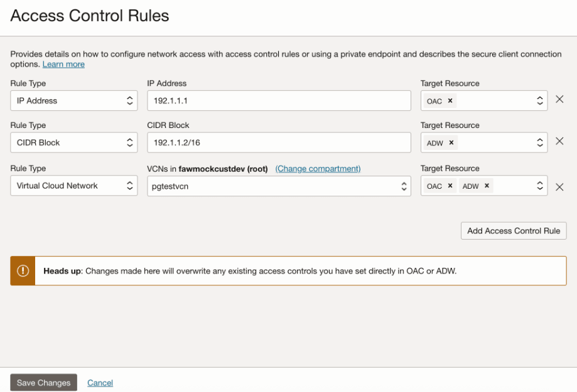Remove the ADW tag from the CIDR Block rule

coord(450,142)
